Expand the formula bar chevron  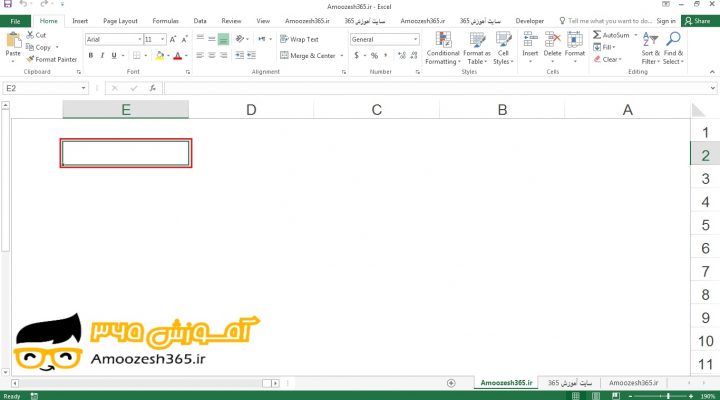pyautogui.click(x=712, y=88)
